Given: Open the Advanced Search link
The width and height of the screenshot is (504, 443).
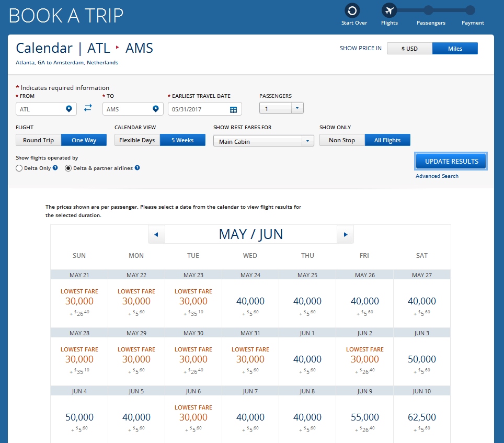Looking at the screenshot, I should point(437,176).
